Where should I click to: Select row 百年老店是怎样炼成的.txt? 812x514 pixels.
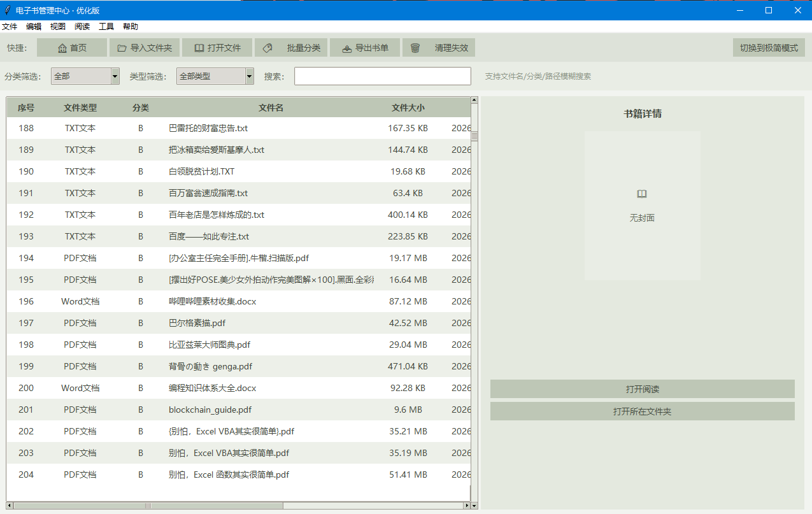[239, 215]
